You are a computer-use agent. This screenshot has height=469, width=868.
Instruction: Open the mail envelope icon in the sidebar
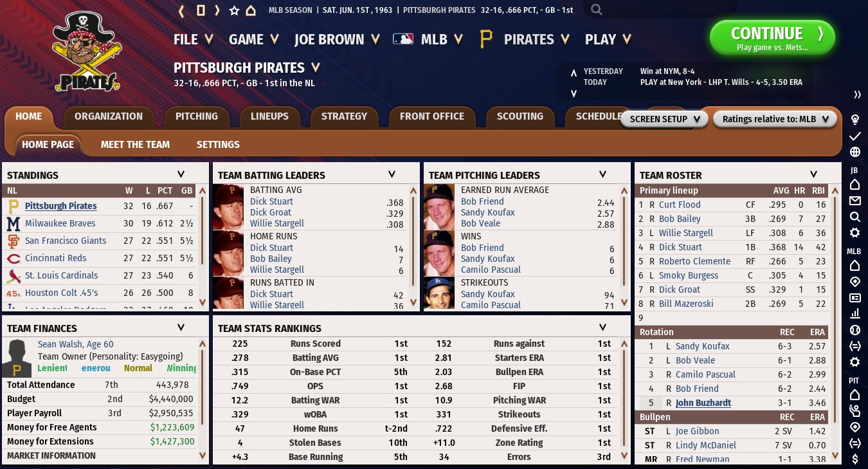(854, 201)
